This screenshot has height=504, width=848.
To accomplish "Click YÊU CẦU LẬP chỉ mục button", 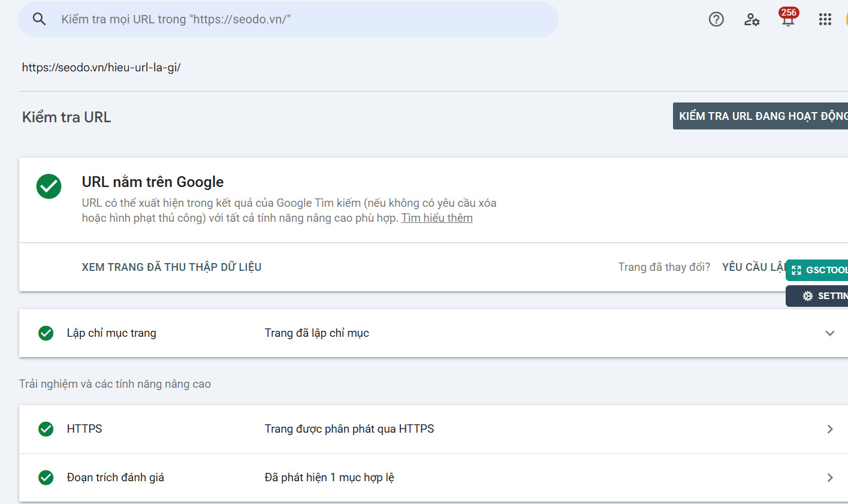I will pos(753,267).
